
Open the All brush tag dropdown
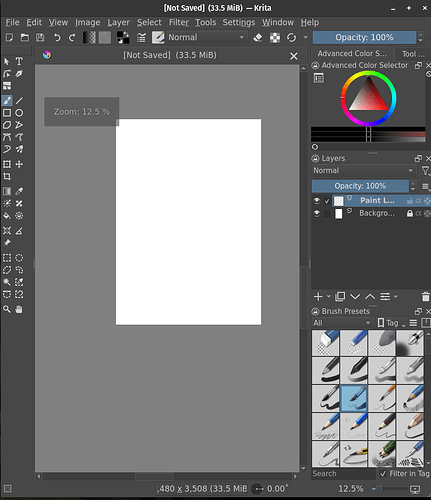coord(342,323)
